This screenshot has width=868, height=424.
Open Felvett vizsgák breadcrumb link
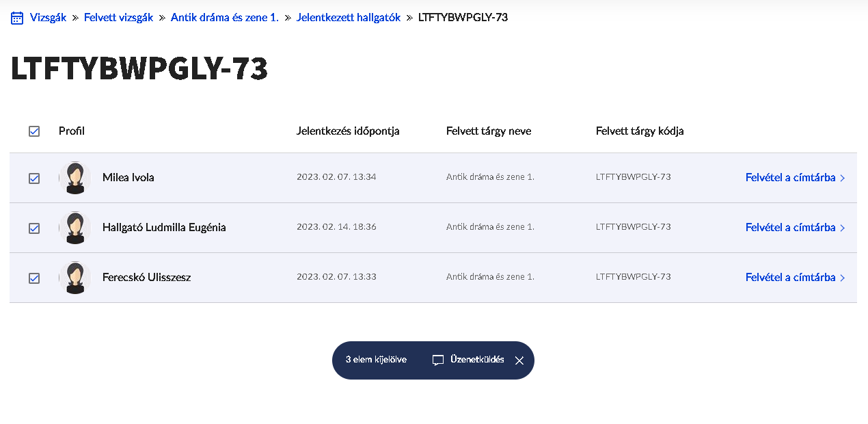click(118, 18)
